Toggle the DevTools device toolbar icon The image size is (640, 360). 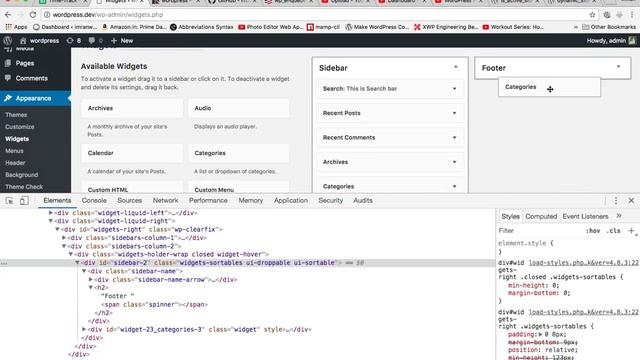[x=24, y=200]
